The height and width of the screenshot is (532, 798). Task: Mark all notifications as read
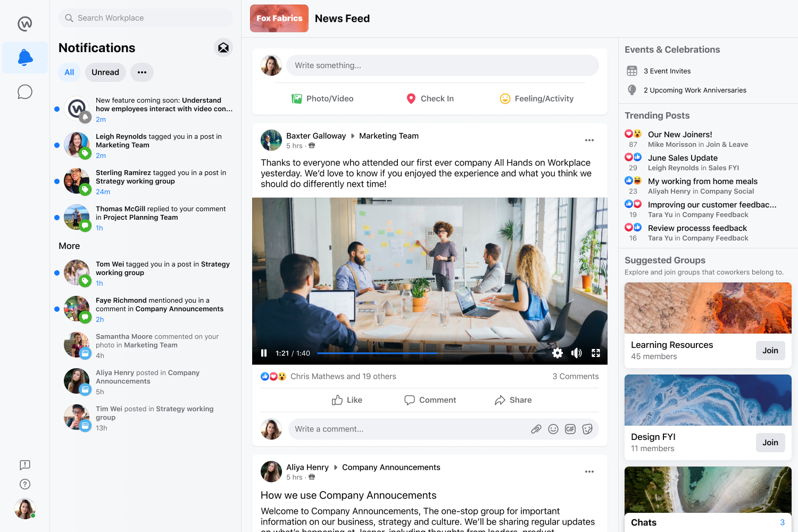(223, 47)
